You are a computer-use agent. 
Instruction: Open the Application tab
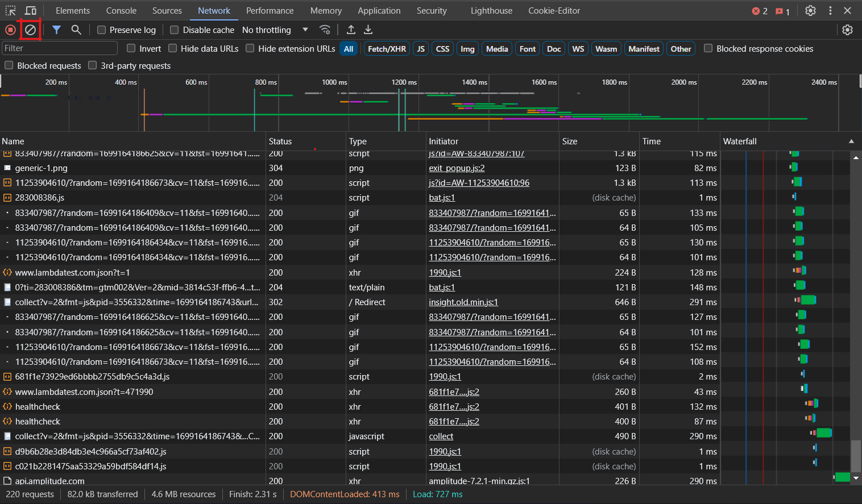pyautogui.click(x=379, y=11)
